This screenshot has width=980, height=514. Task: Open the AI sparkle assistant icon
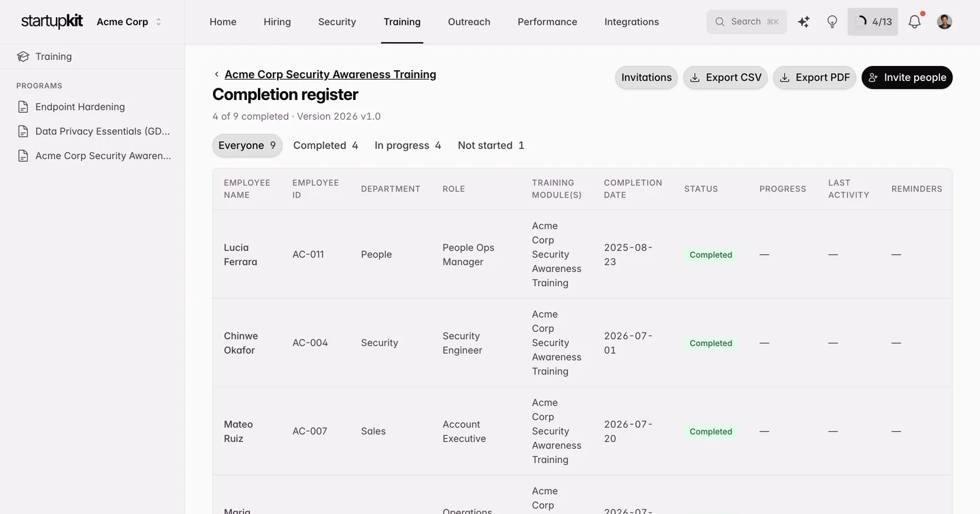click(804, 22)
